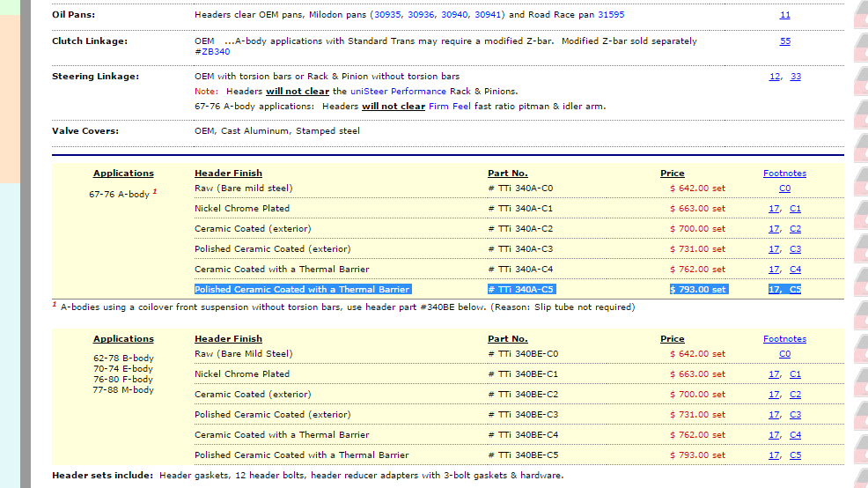Open Road Race pan link 31595
Image resolution: width=868 pixels, height=488 pixels.
pyautogui.click(x=611, y=15)
